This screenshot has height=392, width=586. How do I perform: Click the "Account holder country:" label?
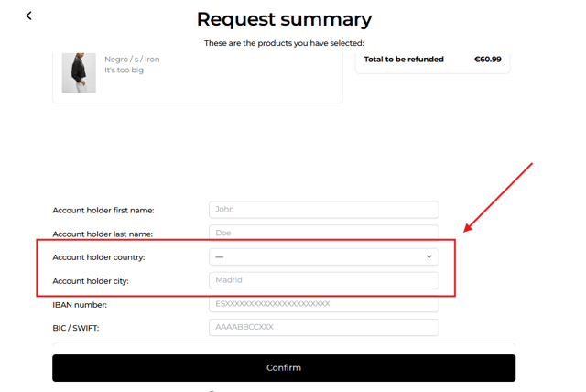(x=99, y=257)
